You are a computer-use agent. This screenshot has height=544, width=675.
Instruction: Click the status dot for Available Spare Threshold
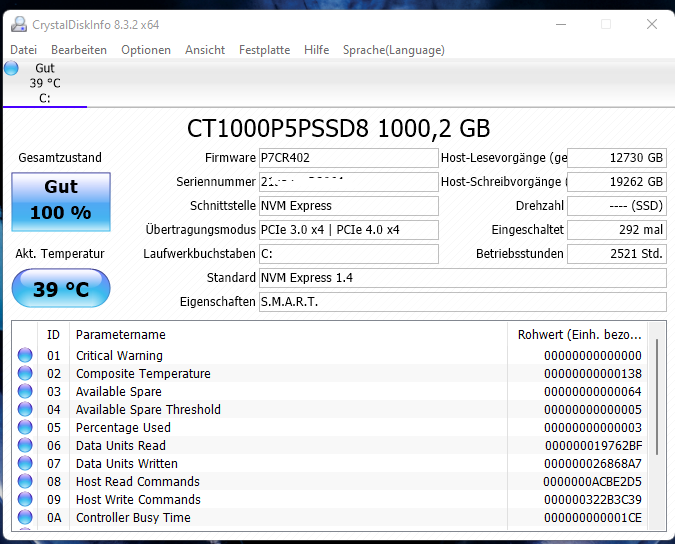click(x=25, y=409)
